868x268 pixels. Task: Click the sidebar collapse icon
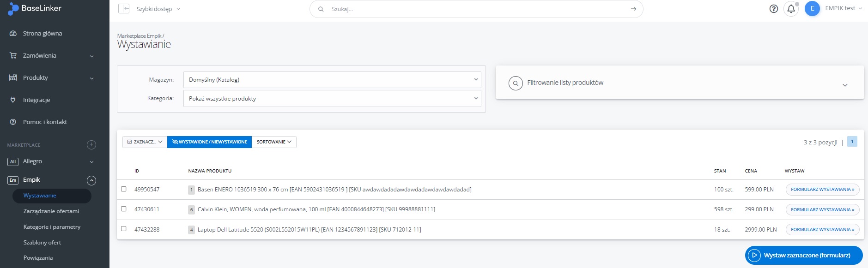click(123, 9)
